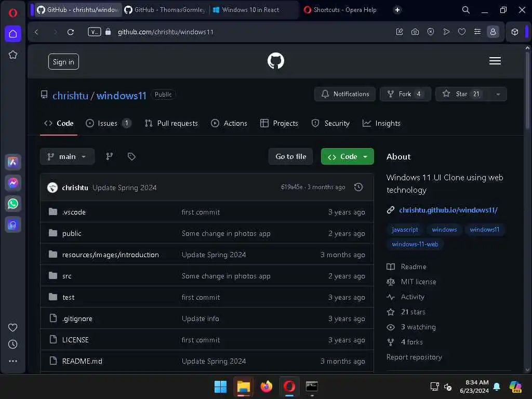Go to Opera start page home icon
Screen dimensions: 532x399
tap(13, 34)
